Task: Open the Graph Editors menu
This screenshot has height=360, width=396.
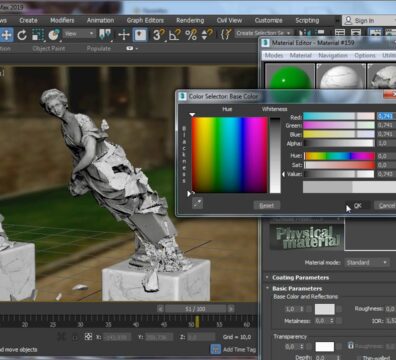Action: pos(145,20)
